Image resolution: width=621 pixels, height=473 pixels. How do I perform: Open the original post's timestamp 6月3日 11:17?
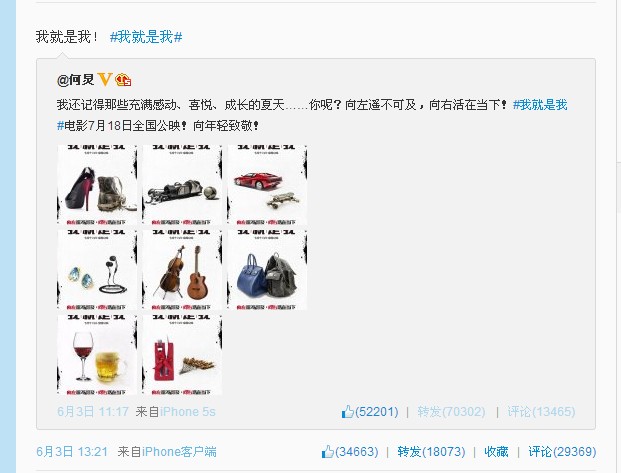point(93,412)
